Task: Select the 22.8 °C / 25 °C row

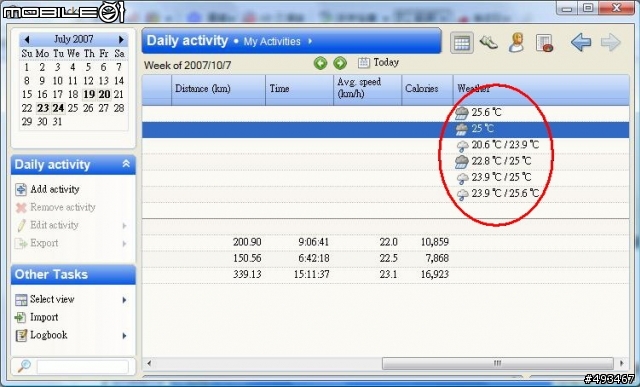Action: 385,162
